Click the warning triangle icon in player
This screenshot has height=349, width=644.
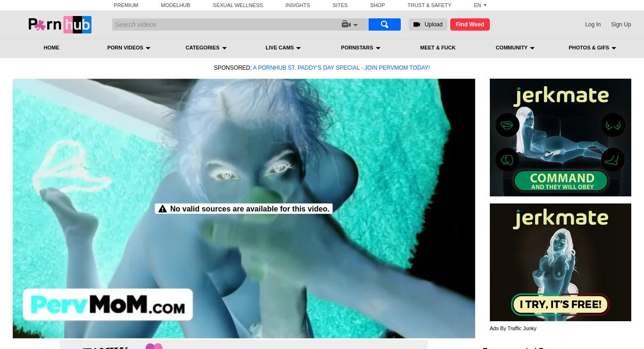click(x=163, y=209)
